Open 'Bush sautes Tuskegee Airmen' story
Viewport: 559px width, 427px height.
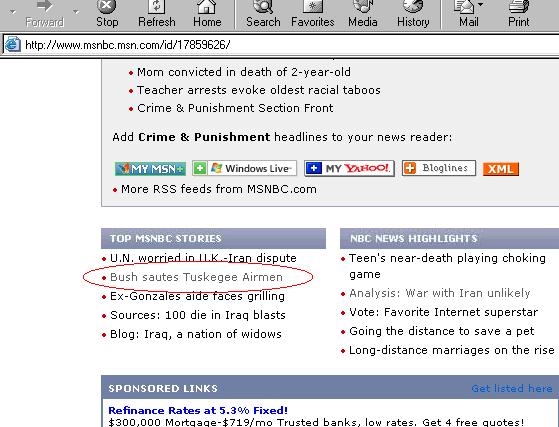(x=196, y=277)
